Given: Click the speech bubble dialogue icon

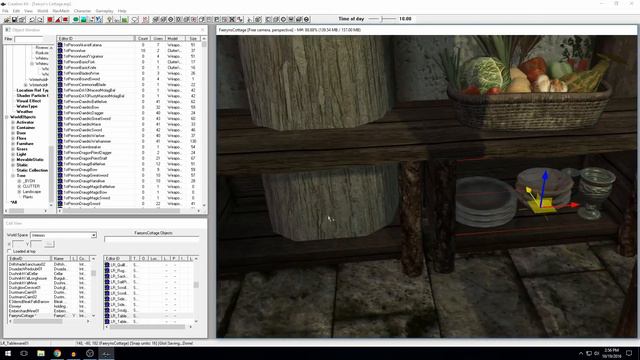Looking at the screenshot, I should pyautogui.click(x=135, y=19).
